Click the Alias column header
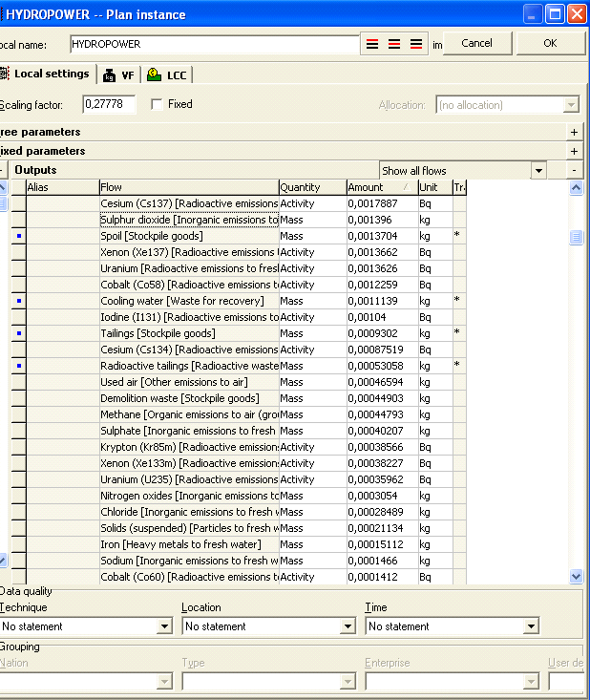The height and width of the screenshot is (700, 590). tap(62, 187)
